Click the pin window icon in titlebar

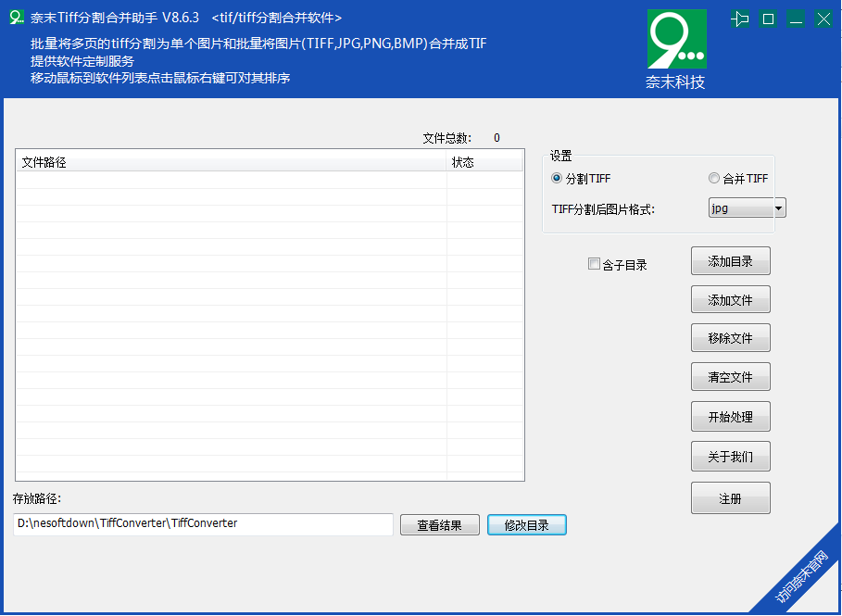coord(738,17)
